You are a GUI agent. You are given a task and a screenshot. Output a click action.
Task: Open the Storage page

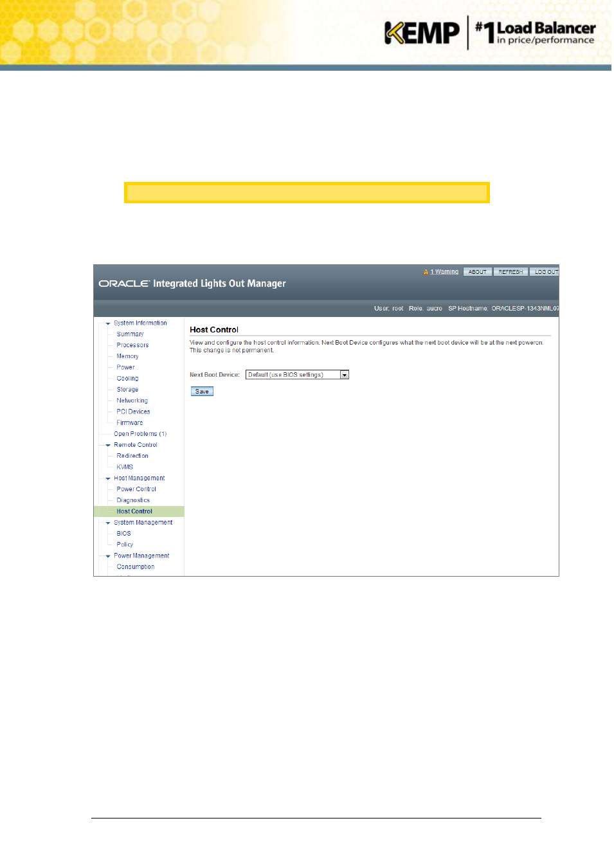coord(127,390)
